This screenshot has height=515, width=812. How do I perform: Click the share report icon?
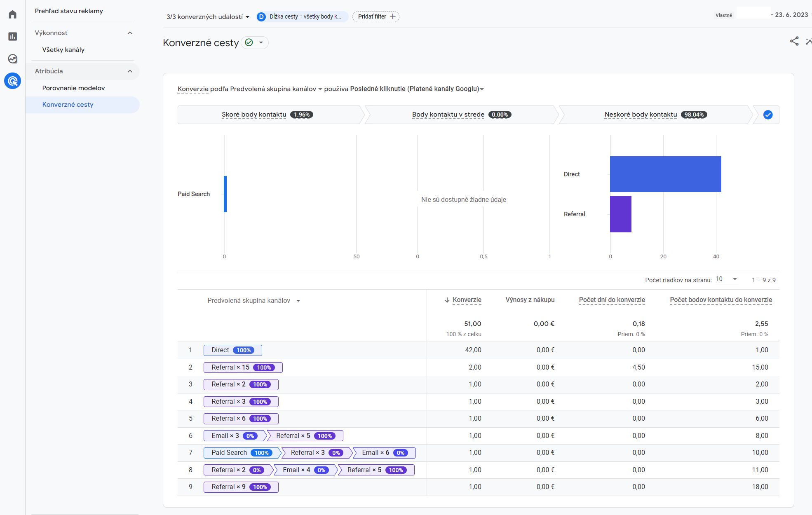(x=794, y=41)
